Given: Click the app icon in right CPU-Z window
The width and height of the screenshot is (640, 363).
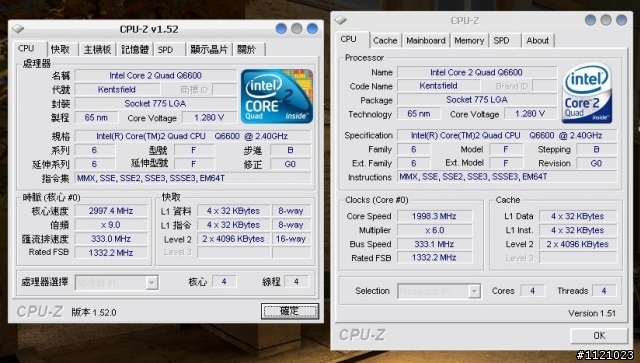Looking at the screenshot, I should pos(340,20).
